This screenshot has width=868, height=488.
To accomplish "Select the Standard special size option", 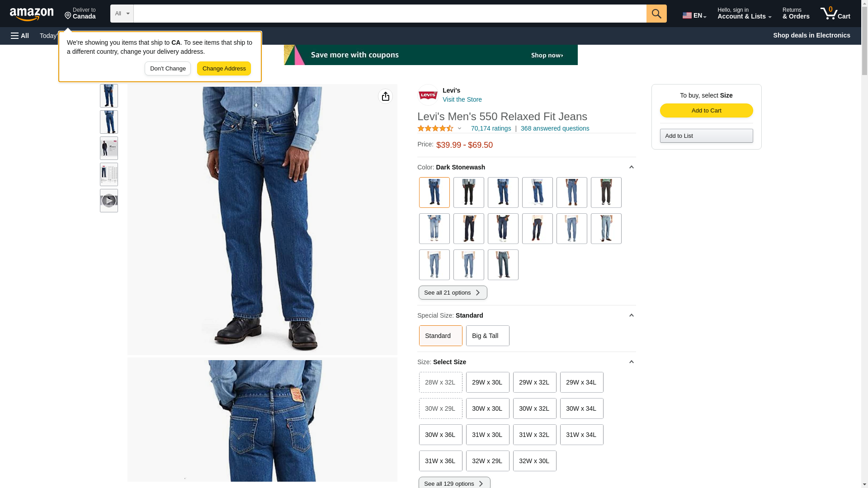I will 440,336.
